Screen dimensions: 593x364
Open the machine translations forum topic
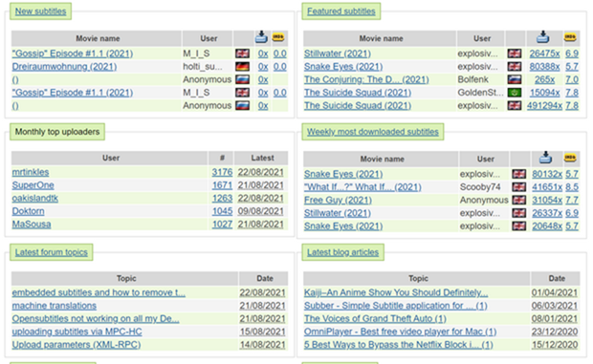(55, 306)
